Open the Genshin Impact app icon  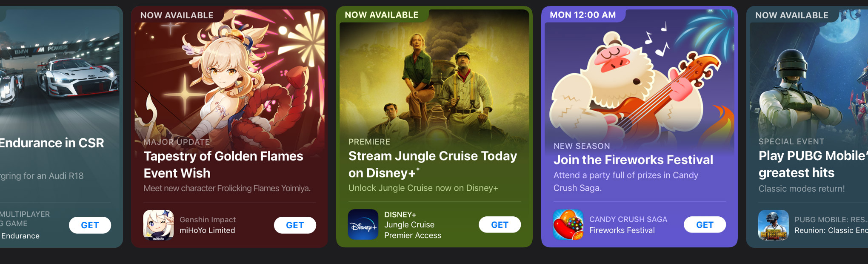tap(158, 225)
